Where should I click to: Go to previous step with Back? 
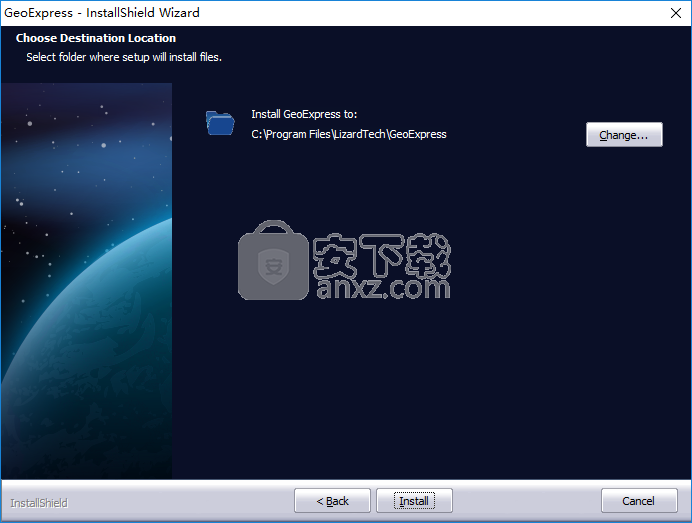332,501
